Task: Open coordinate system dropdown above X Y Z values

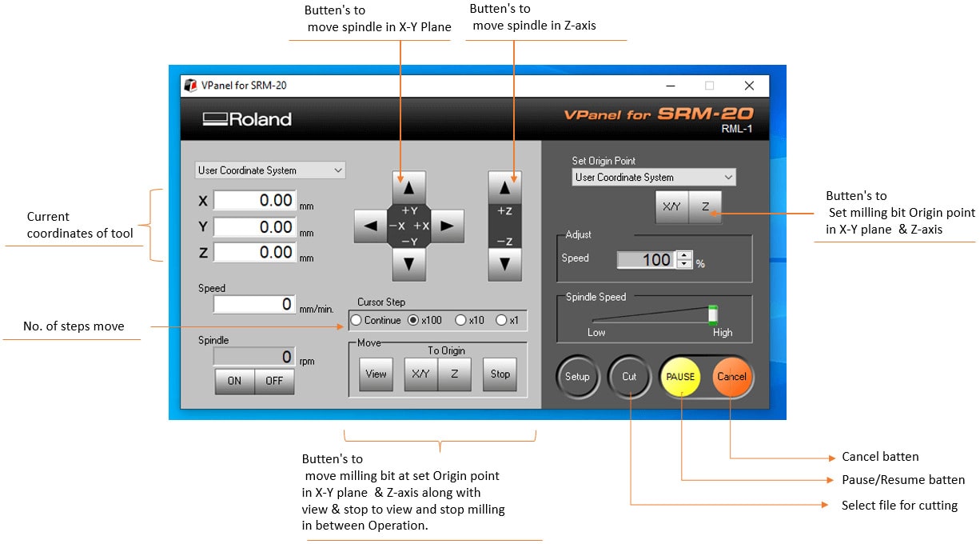Action: (x=271, y=170)
